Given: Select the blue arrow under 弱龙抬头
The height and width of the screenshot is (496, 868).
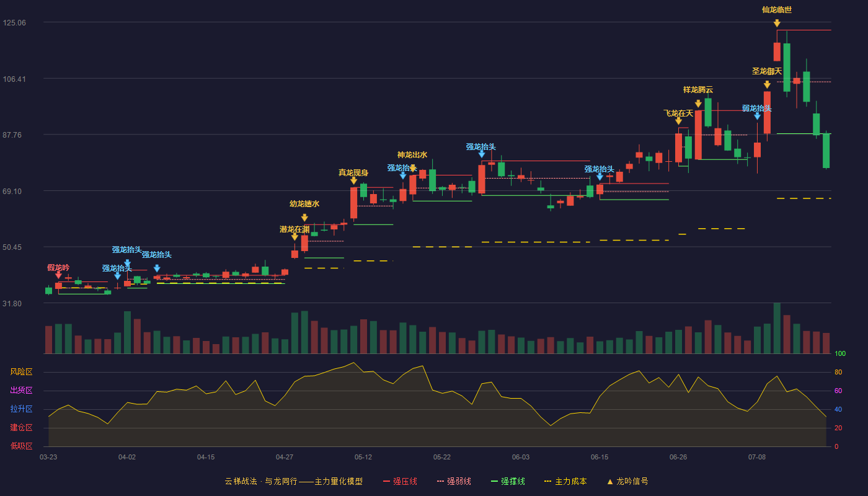Looking at the screenshot, I should [757, 116].
